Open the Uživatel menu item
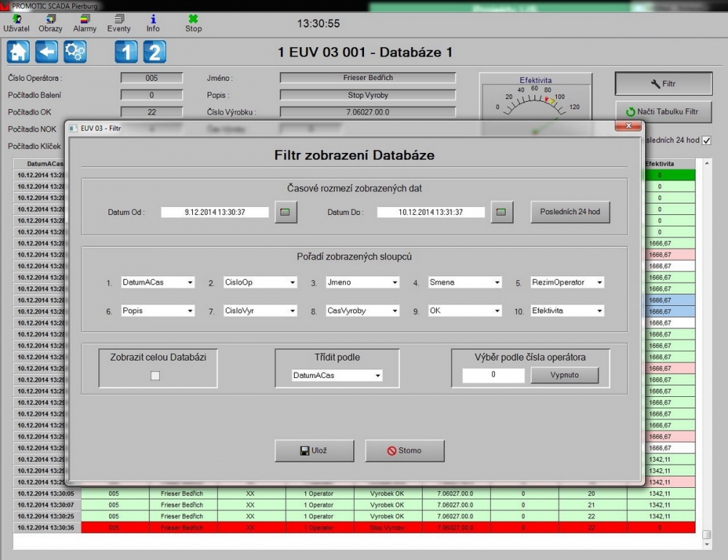Screen dimensions: 728x560 [x=16, y=23]
